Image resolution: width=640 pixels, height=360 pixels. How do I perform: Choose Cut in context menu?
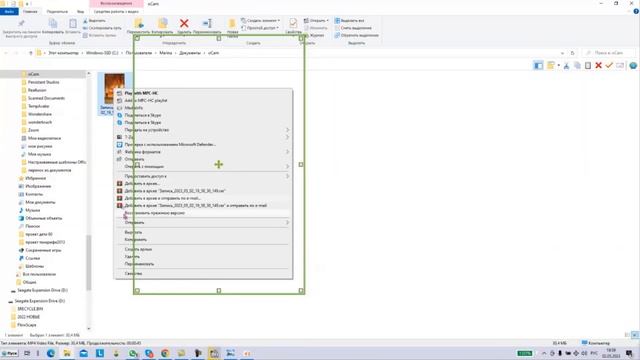tap(133, 232)
